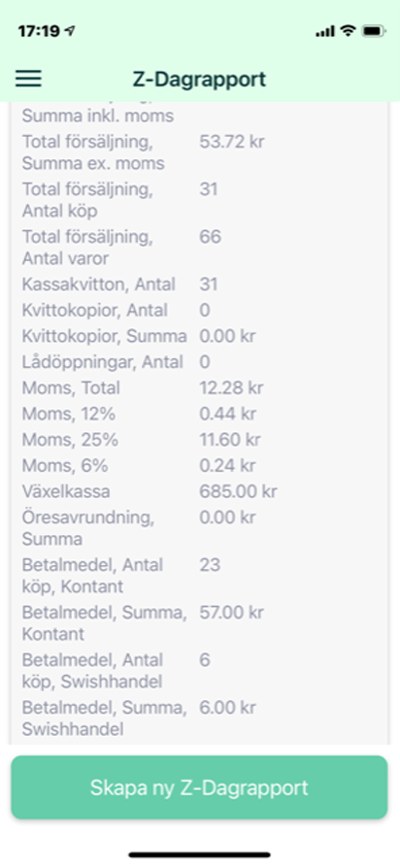Viewport: 400px width, 868px height.
Task: Tap the Moms, 25% value 11.60 kr
Action: point(229,440)
